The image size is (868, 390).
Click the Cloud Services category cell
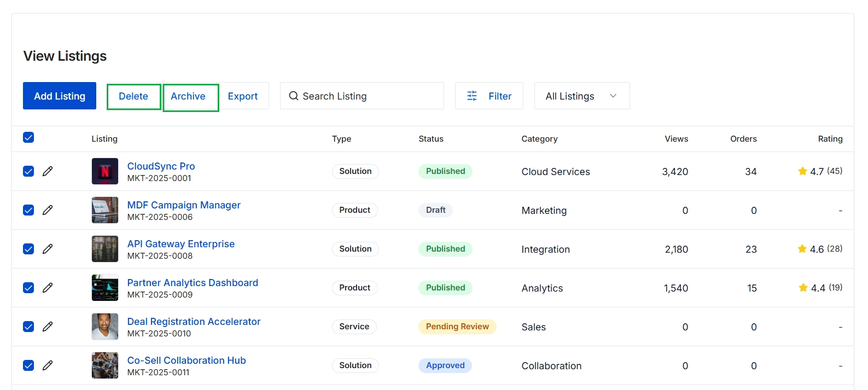(556, 172)
